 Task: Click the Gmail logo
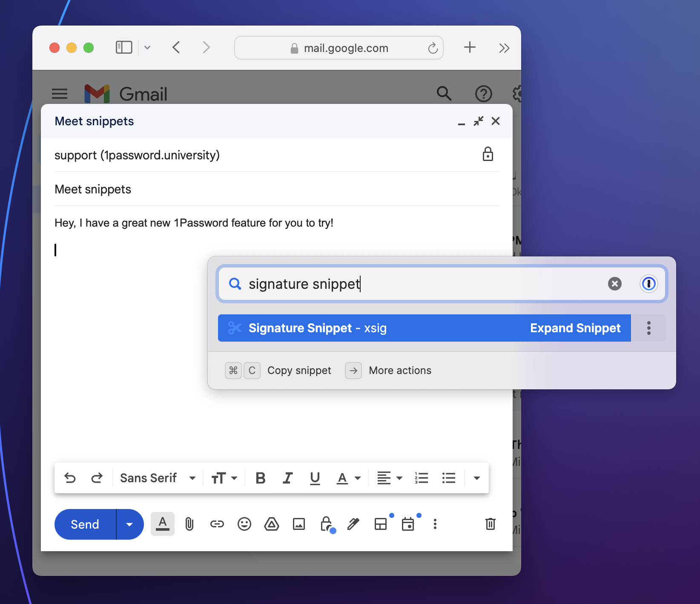[126, 94]
